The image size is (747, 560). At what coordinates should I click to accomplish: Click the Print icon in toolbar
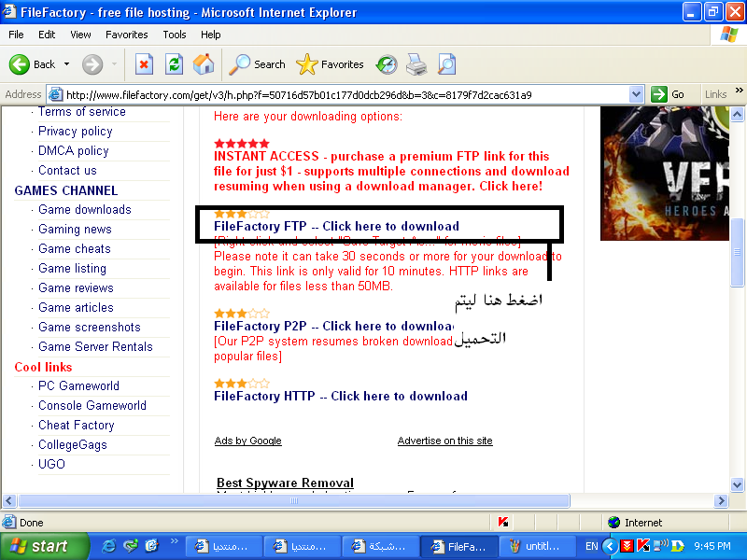tap(416, 64)
